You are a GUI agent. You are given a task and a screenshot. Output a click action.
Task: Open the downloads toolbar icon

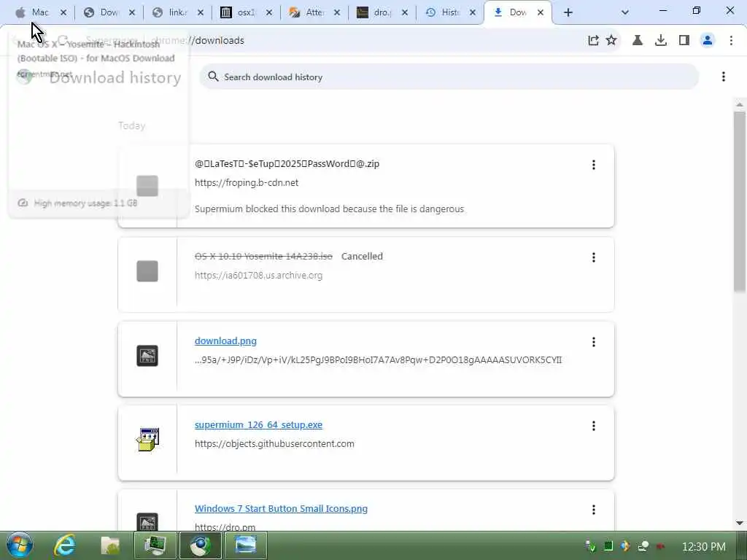[x=661, y=41]
